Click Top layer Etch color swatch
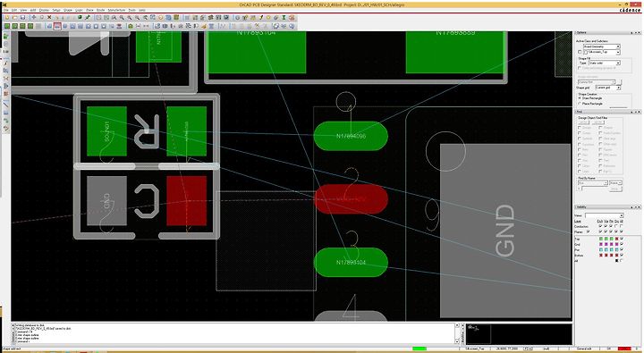This screenshot has width=644, height=353. [601, 239]
